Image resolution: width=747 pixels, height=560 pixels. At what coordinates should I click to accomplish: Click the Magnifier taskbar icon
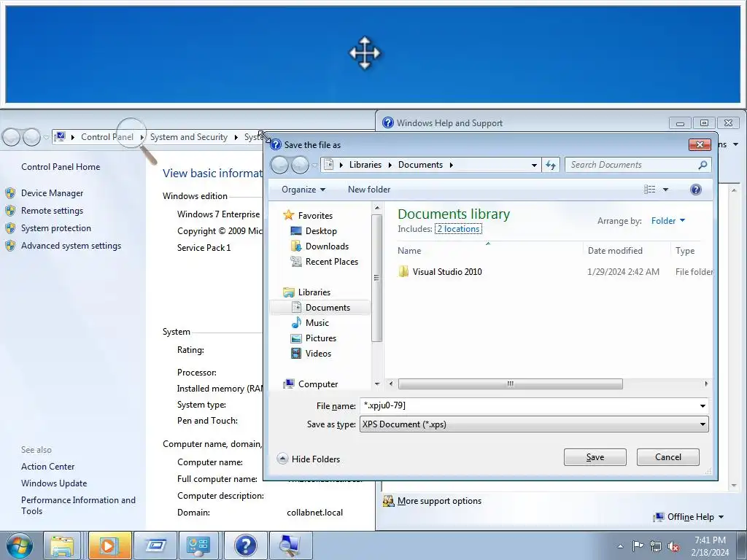pyautogui.click(x=290, y=545)
